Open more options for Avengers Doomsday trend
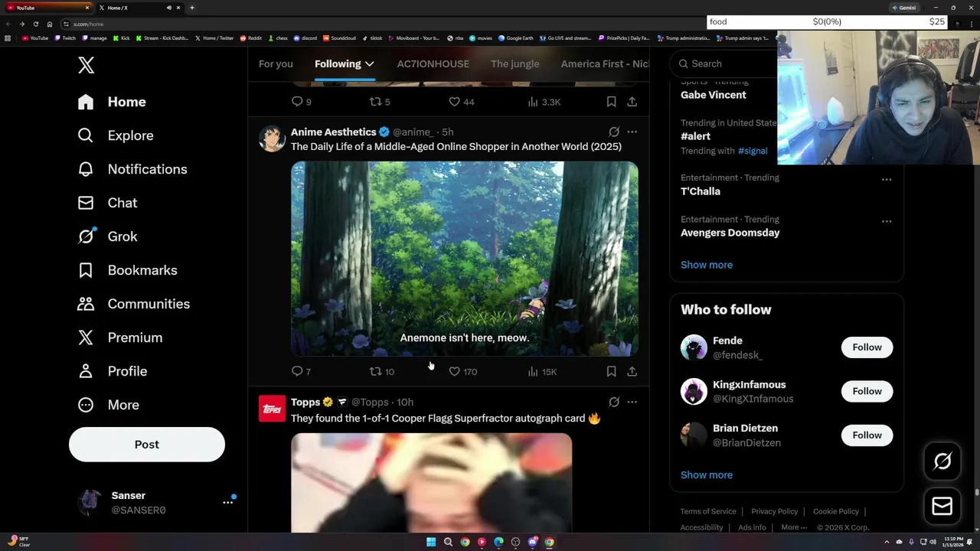This screenshot has width=980, height=551. [887, 221]
